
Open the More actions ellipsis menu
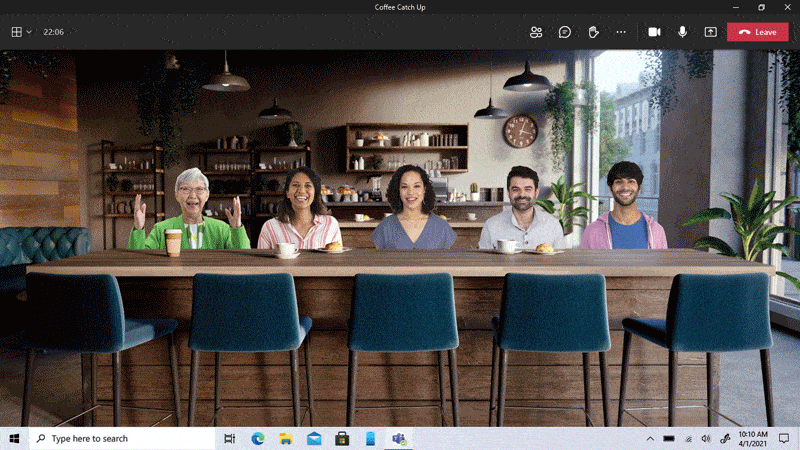(621, 32)
